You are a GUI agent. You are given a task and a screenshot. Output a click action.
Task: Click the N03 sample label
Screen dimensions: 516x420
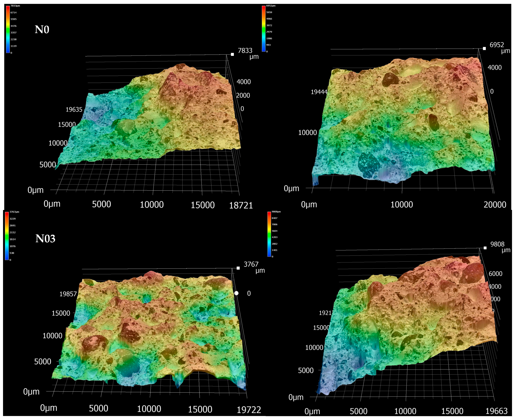[x=45, y=239]
